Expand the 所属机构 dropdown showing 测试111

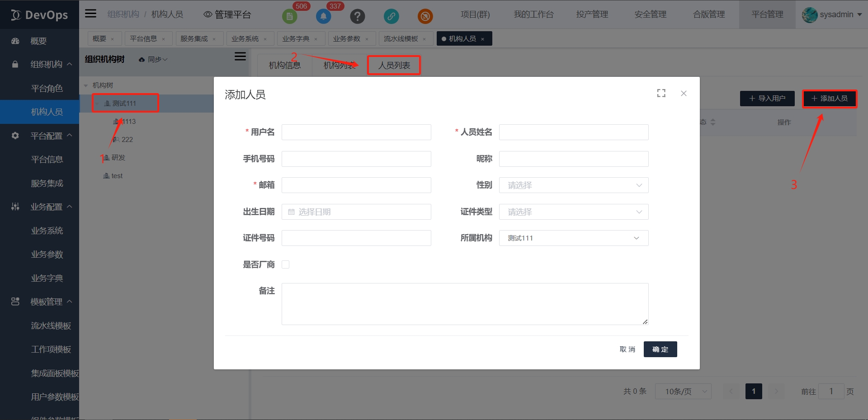(573, 238)
